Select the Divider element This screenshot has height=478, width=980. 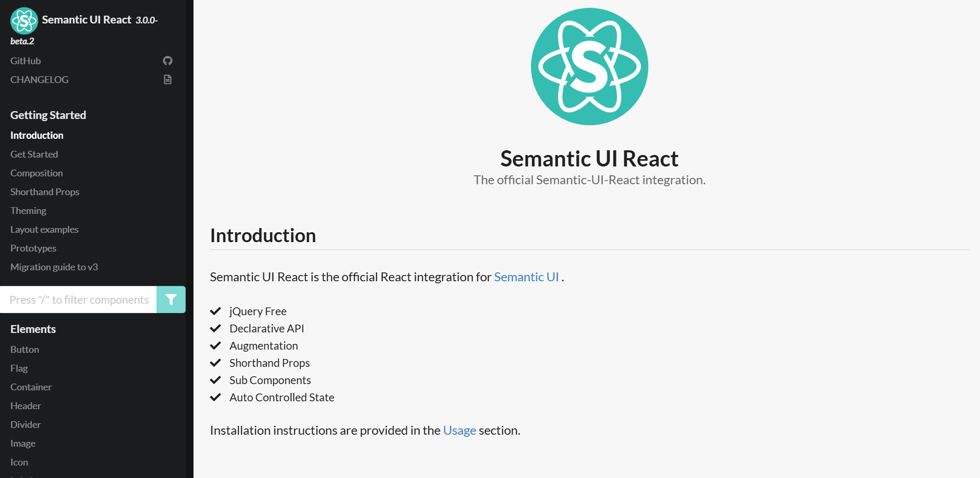click(x=25, y=424)
